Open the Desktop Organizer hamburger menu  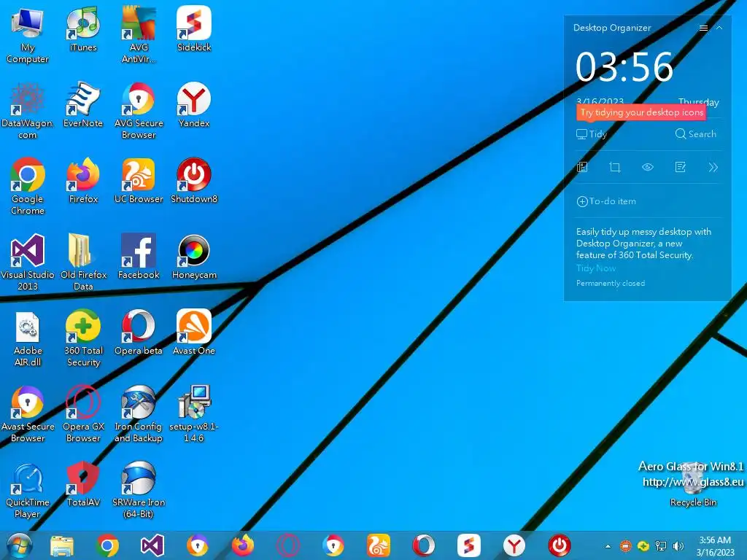(x=703, y=28)
